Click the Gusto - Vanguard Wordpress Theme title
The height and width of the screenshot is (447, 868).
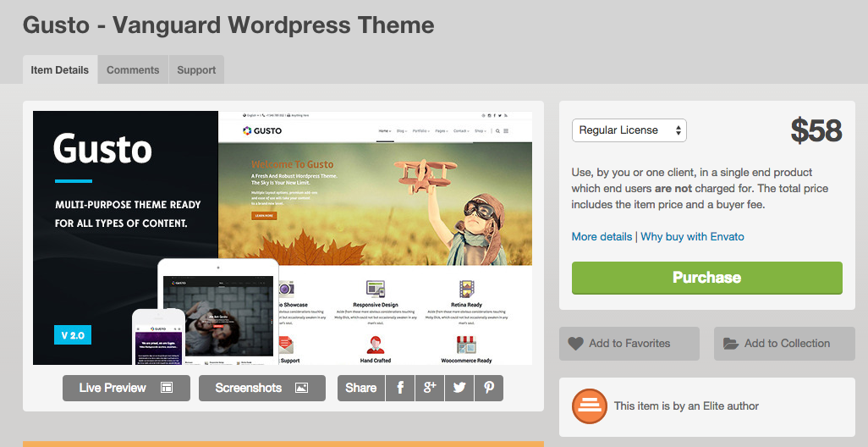pyautogui.click(x=228, y=25)
